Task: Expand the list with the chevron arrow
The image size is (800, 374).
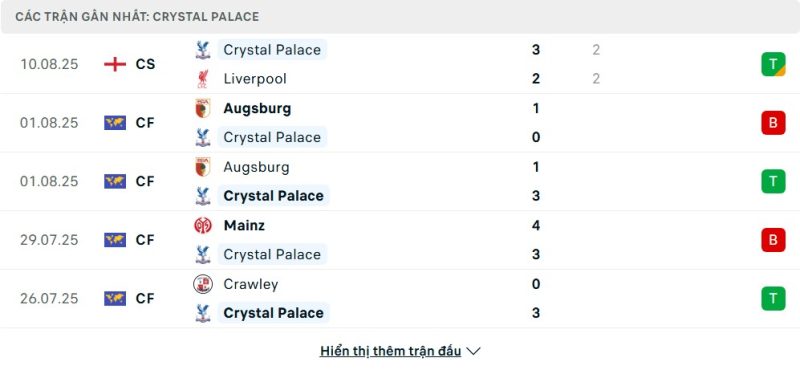Action: 473,352
